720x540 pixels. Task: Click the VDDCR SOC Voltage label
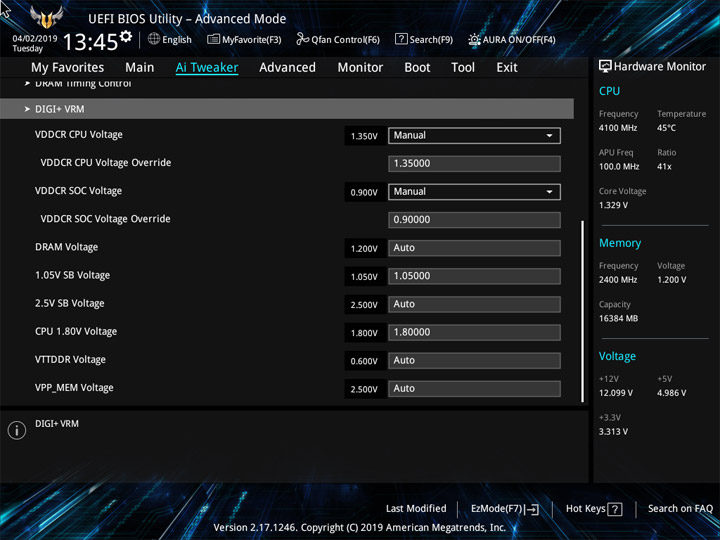click(79, 191)
